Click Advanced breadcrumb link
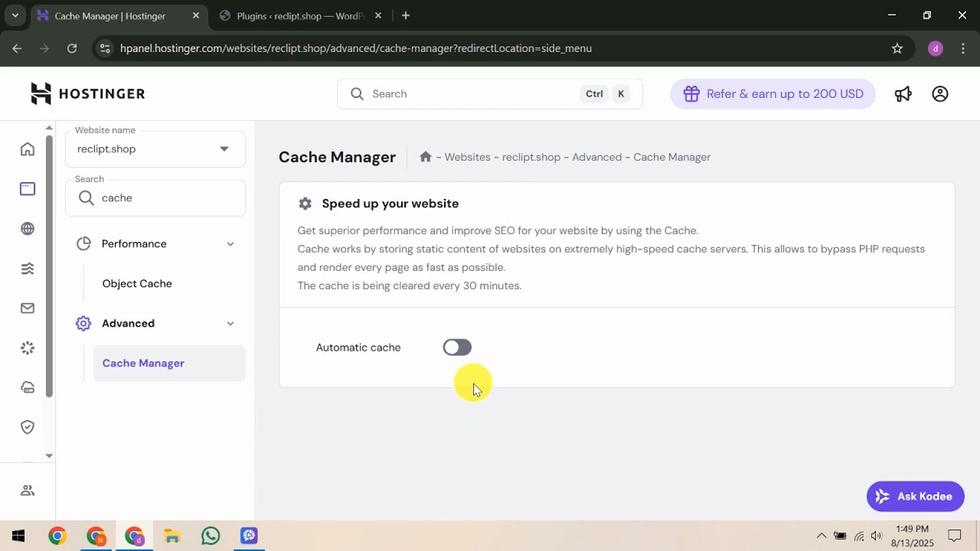 tap(596, 157)
